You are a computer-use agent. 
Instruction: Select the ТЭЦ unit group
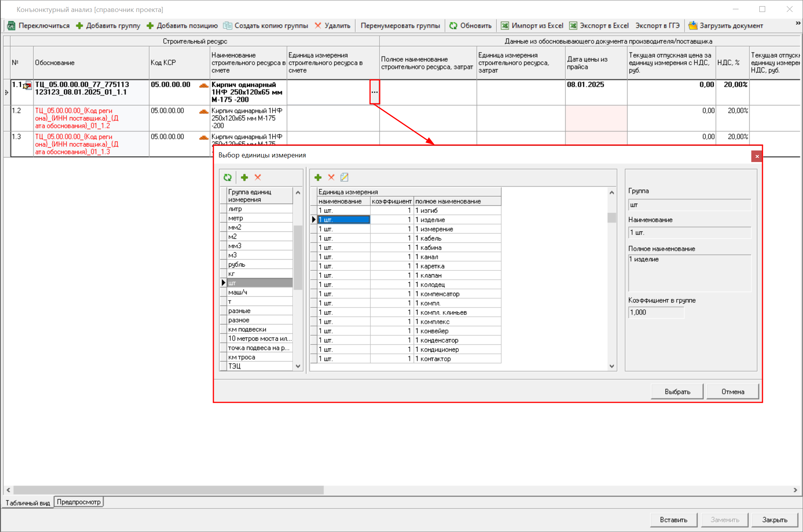tap(260, 366)
